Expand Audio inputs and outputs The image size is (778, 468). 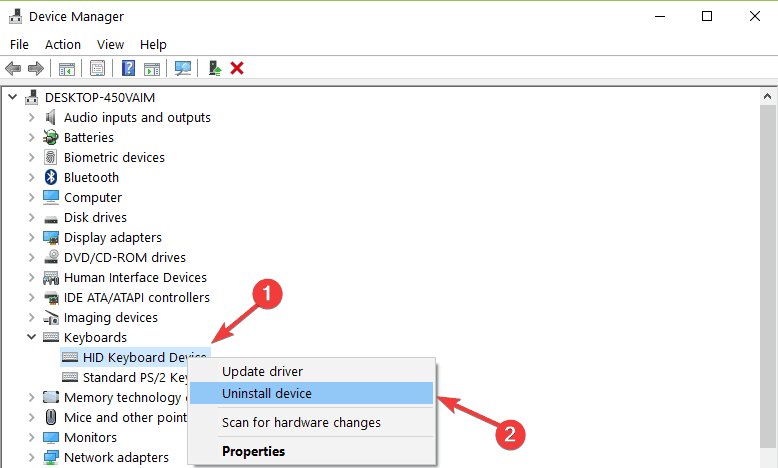(x=31, y=117)
